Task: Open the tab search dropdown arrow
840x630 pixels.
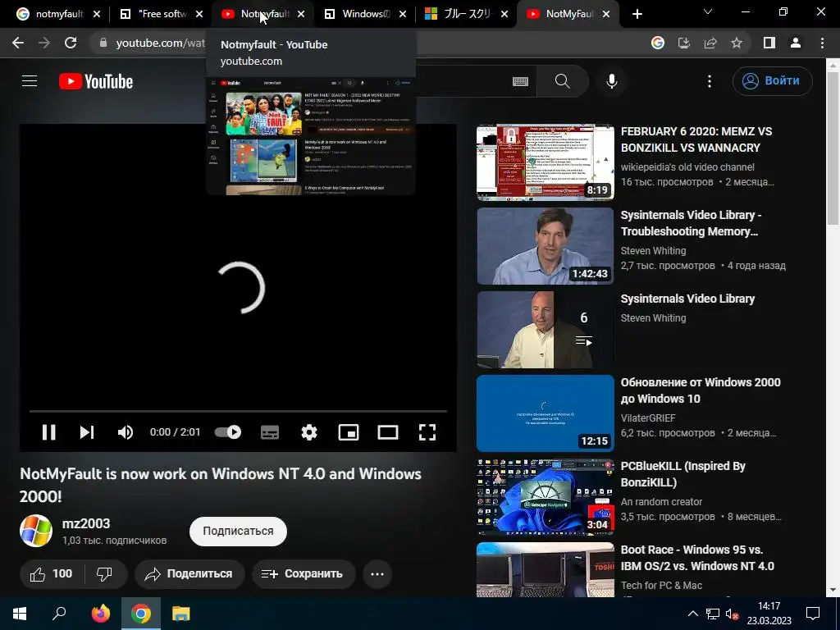Action: [x=708, y=11]
